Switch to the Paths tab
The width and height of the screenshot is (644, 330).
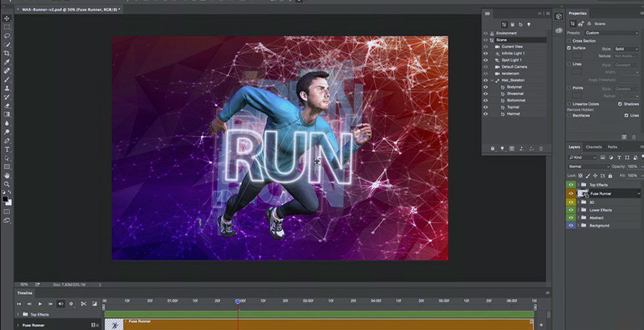click(x=612, y=147)
